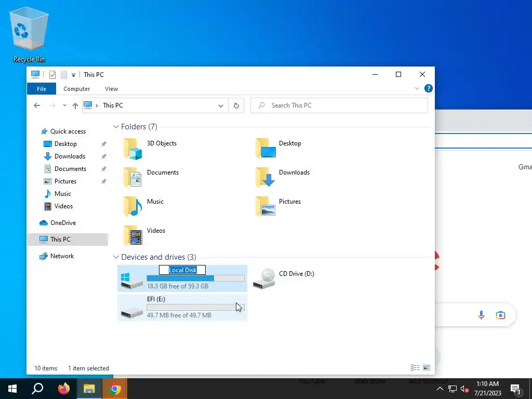The image size is (532, 399).
Task: Open the recent locations dropdown arrow
Action: coord(64,105)
